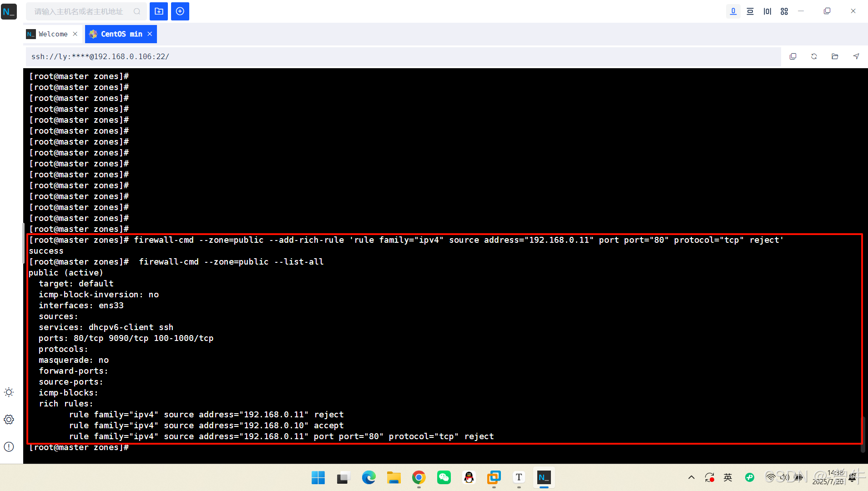This screenshot has height=491, width=868.
Task: Open Task View on the taskbar
Action: (x=343, y=477)
